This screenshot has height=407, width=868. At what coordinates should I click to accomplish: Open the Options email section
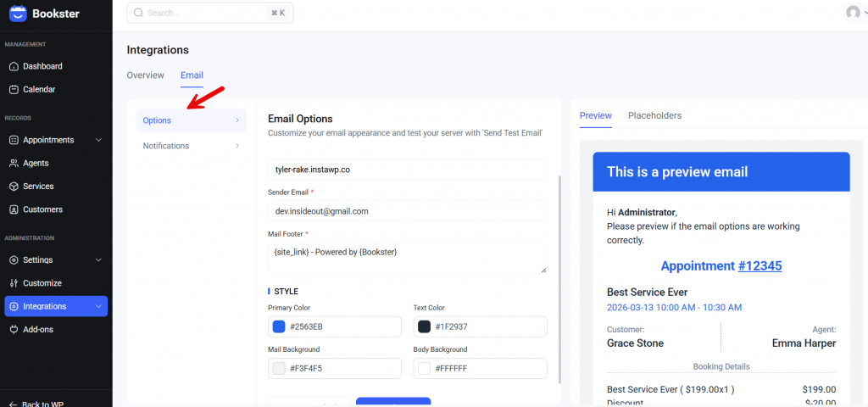tap(192, 120)
